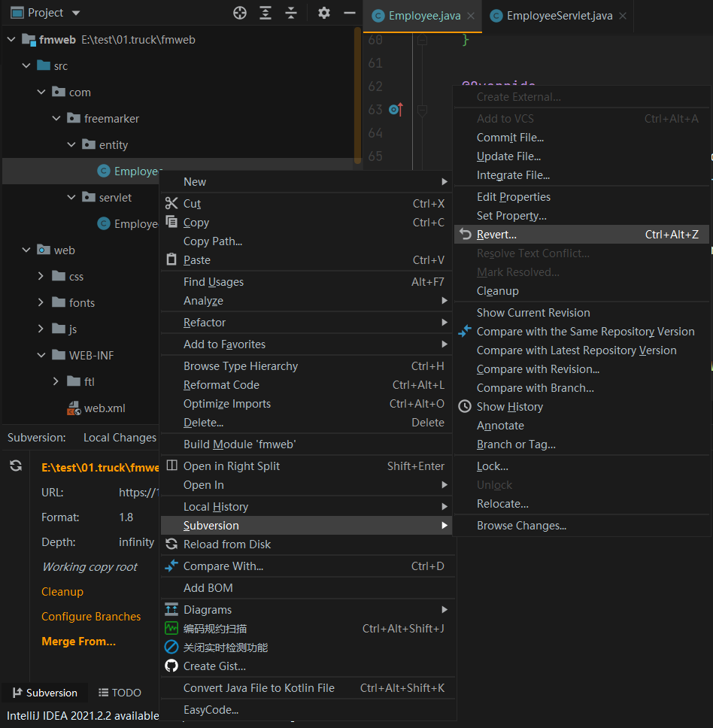The height and width of the screenshot is (728, 713).
Task: Click the Configure Branches link
Action: [91, 616]
